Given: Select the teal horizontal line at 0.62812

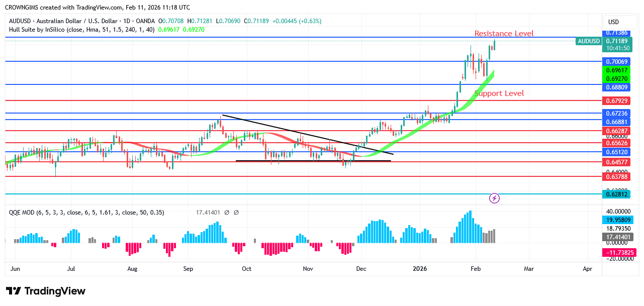Looking at the screenshot, I should [304, 194].
